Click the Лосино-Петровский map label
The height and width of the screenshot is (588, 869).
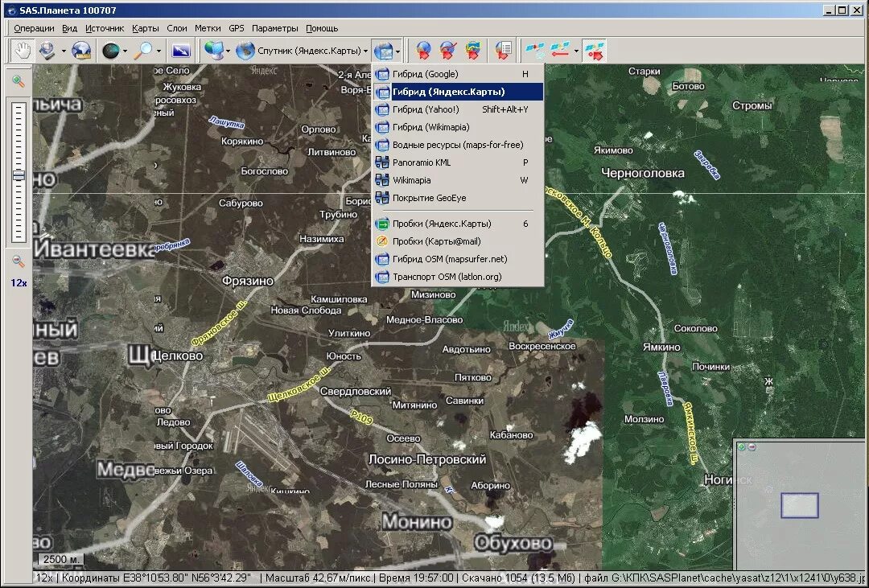pyautogui.click(x=427, y=459)
